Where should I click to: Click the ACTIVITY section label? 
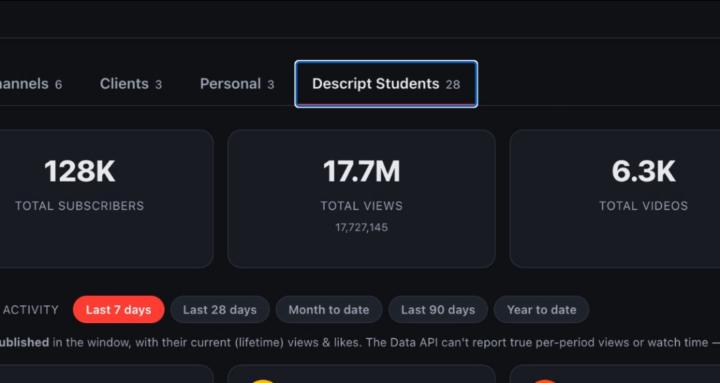click(x=31, y=310)
